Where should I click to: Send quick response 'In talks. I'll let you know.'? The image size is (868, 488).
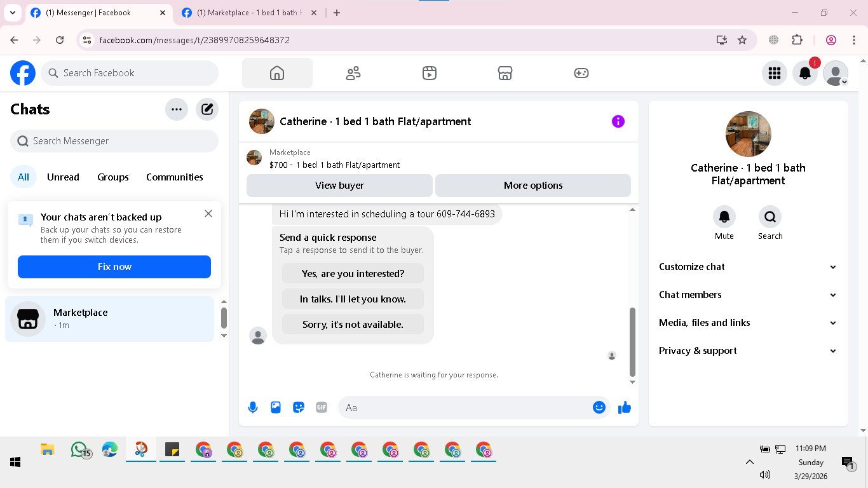pos(353,299)
